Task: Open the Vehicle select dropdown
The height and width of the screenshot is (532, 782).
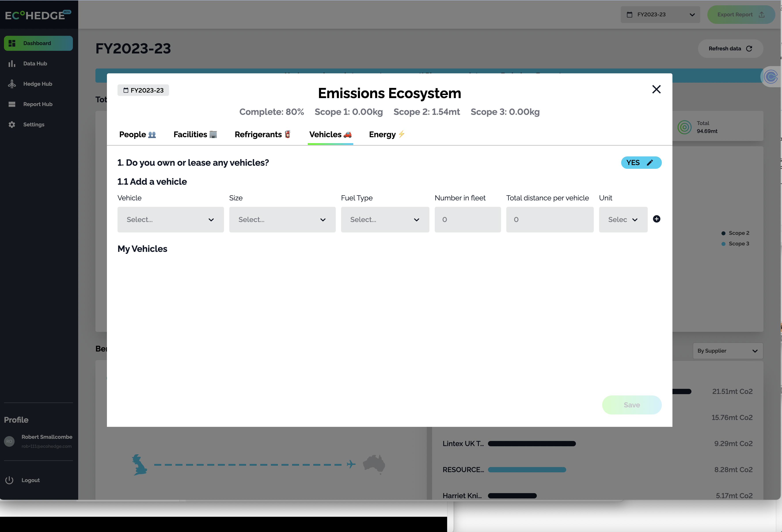Action: (x=171, y=219)
